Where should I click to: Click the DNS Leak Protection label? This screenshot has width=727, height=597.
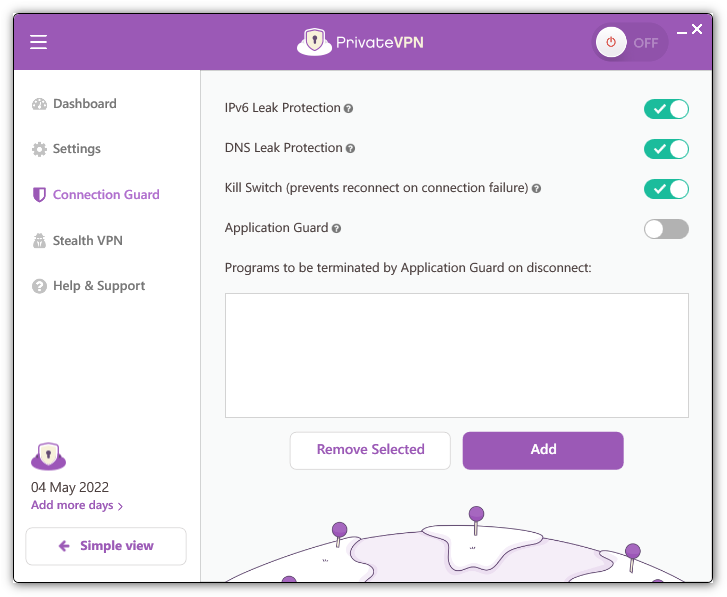(x=283, y=148)
